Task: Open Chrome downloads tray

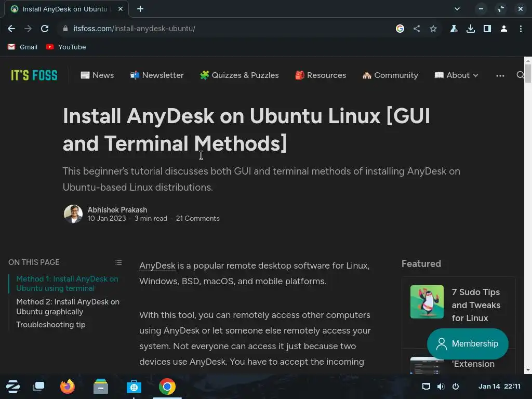Action: tap(470, 29)
